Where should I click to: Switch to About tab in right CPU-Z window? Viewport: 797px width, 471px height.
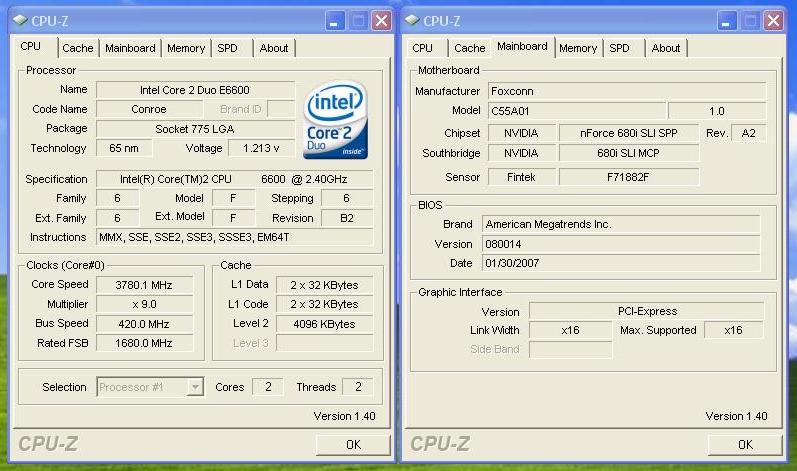click(665, 48)
